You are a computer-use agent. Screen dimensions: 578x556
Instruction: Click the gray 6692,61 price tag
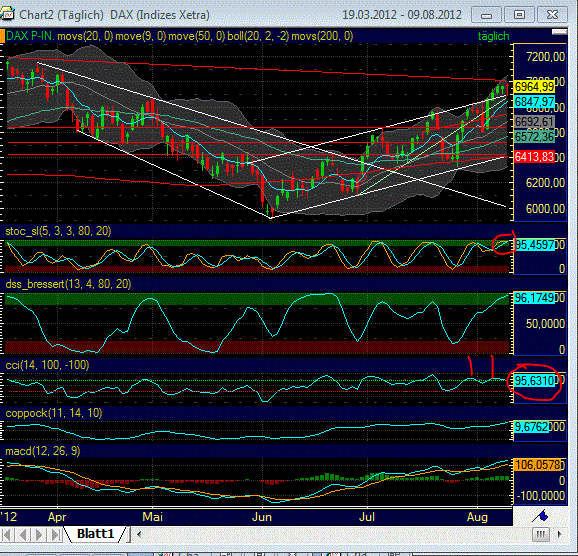coord(535,122)
